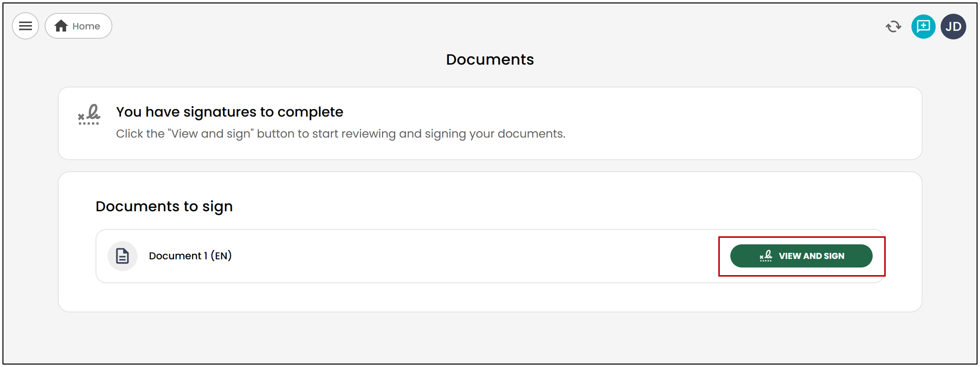
Task: Click the (EN) language tag
Action: (x=221, y=256)
